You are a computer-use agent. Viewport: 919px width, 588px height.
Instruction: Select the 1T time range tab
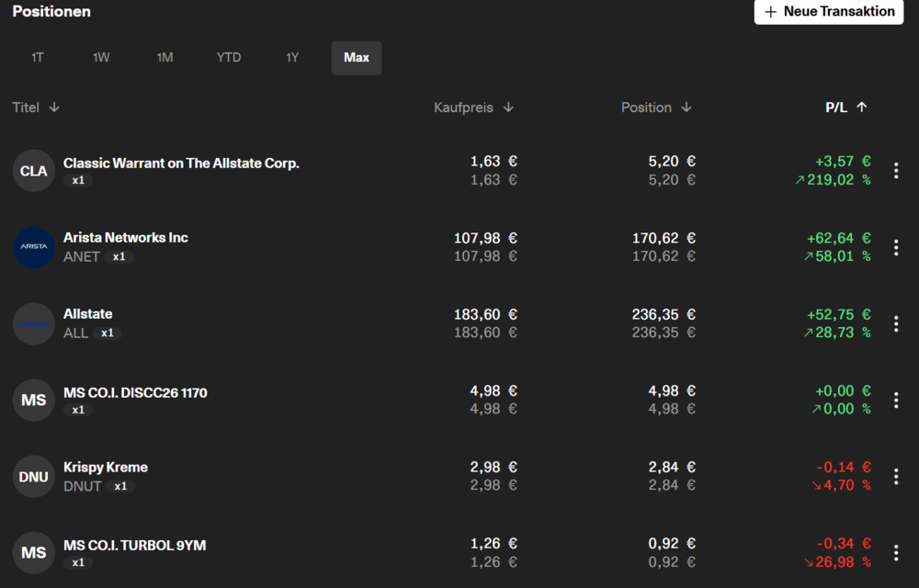click(x=38, y=57)
